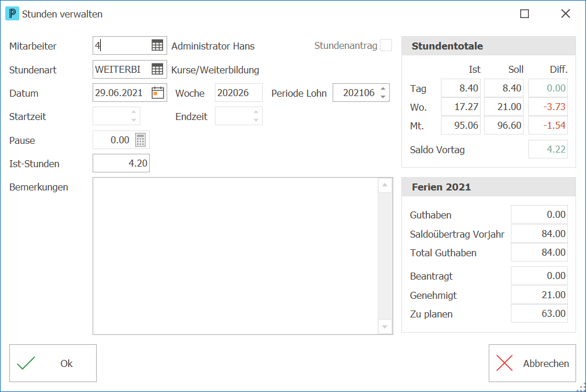This screenshot has height=392, width=586.
Task: Select Tag Diff. value 0.00
Action: (x=548, y=88)
